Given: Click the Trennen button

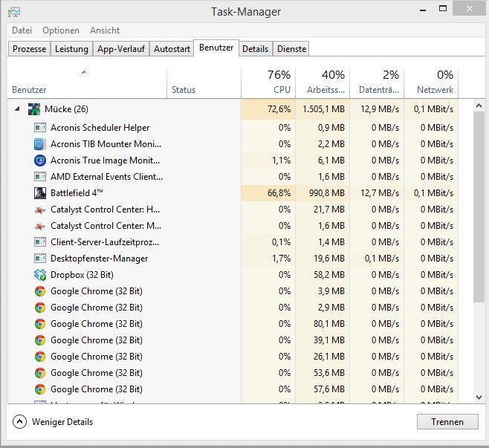Looking at the screenshot, I should tap(447, 422).
